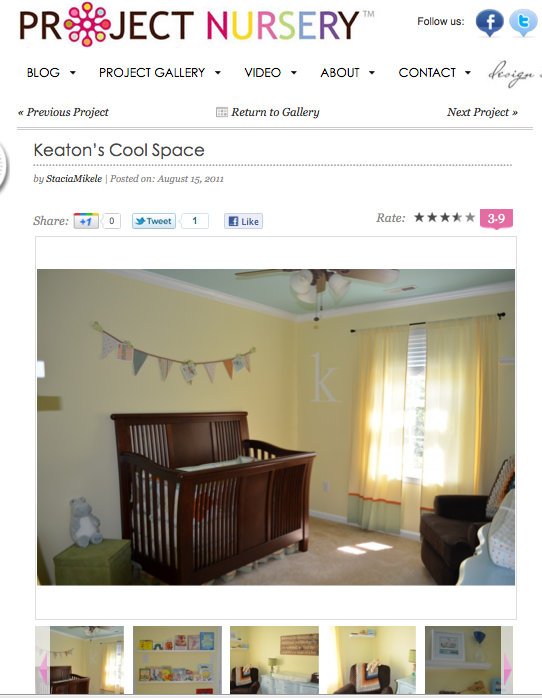The height and width of the screenshot is (698, 542).
Task: Select the framed picture shelf thumbnail
Action: [x=463, y=660]
